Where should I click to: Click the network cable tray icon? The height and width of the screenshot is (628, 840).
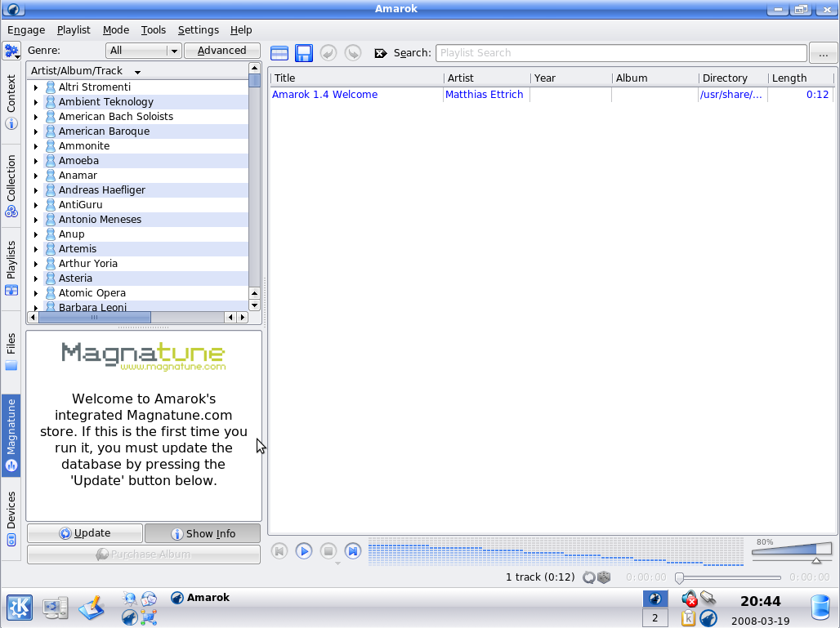pos(708,598)
